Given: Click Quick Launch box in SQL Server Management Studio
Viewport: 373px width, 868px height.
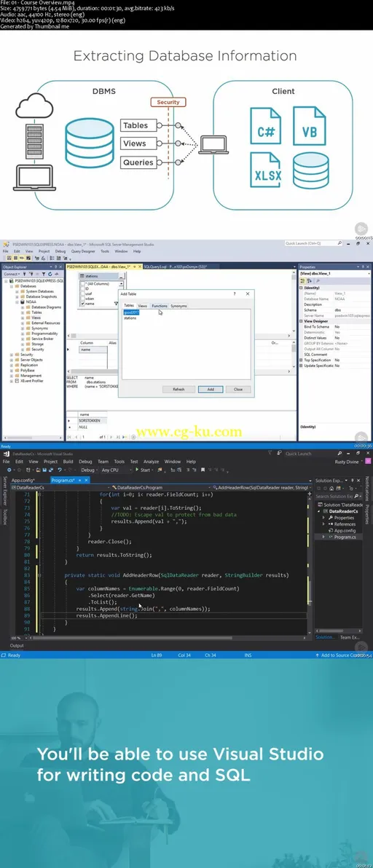Looking at the screenshot, I should (x=313, y=243).
